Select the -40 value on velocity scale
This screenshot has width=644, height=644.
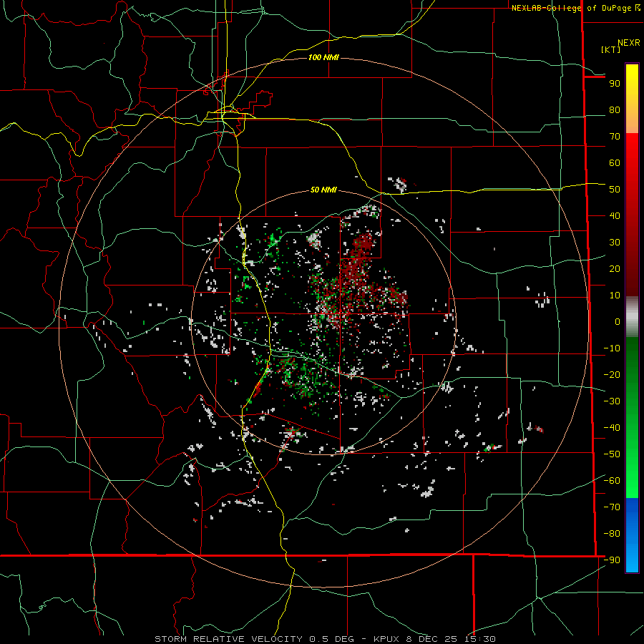tap(612, 428)
